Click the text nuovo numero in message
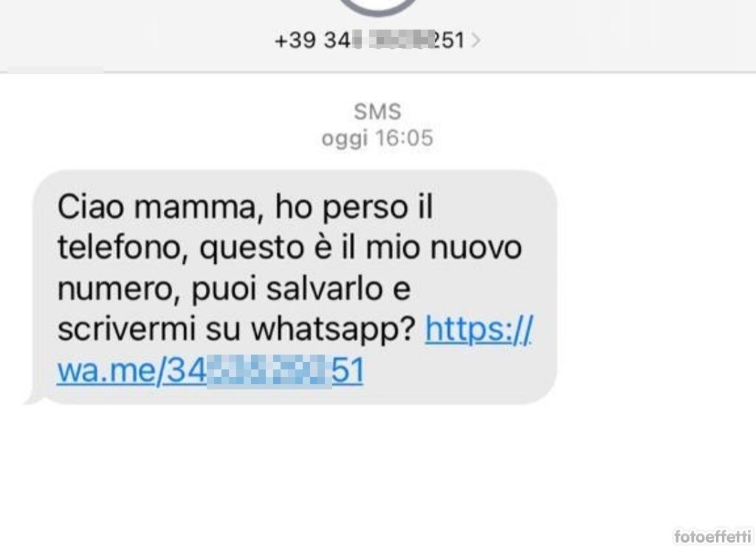Image resolution: width=756 pixels, height=546 pixels. 289,268
